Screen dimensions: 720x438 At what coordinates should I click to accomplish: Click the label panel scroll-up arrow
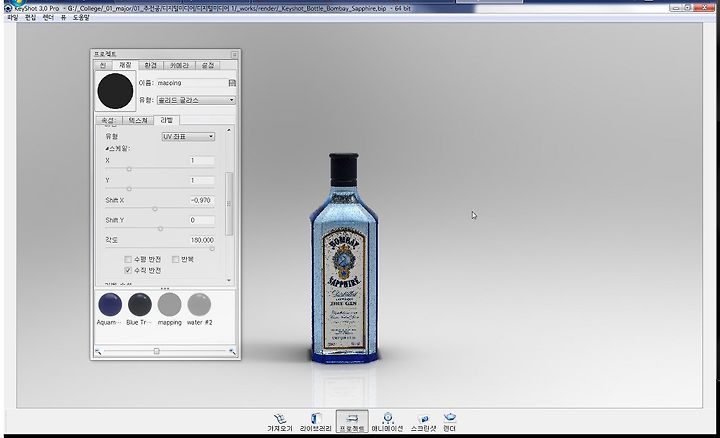tap(229, 130)
